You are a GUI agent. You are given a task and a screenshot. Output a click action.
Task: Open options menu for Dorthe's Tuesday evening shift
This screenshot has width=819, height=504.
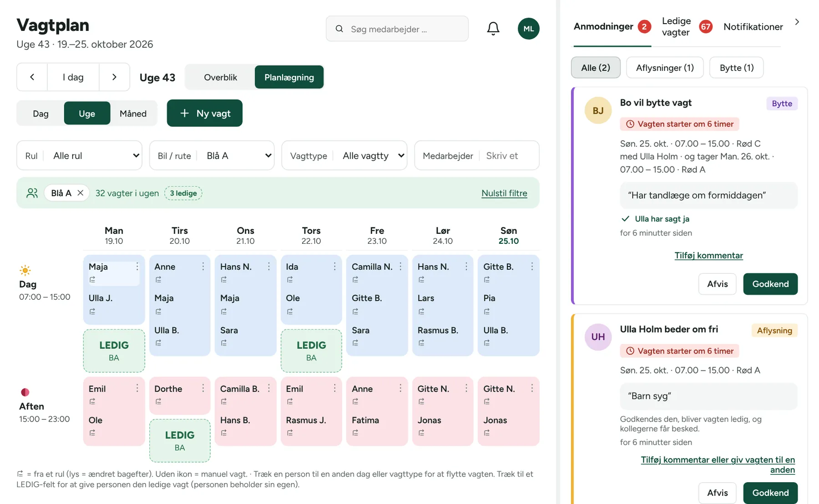click(203, 388)
